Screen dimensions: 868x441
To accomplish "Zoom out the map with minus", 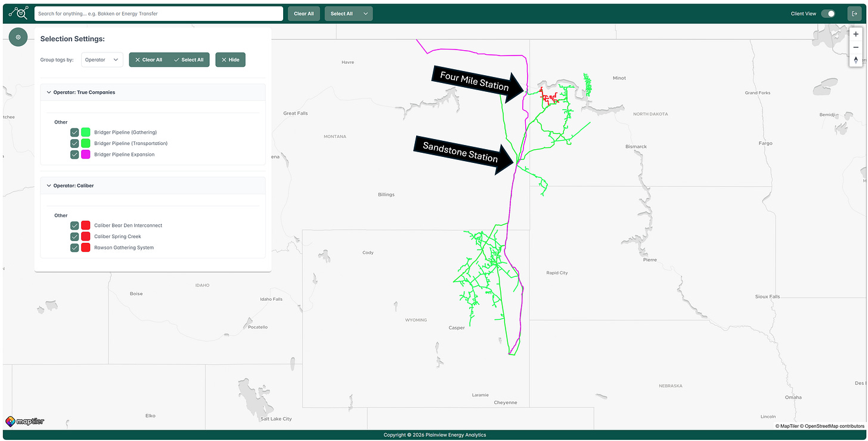I will pyautogui.click(x=856, y=47).
